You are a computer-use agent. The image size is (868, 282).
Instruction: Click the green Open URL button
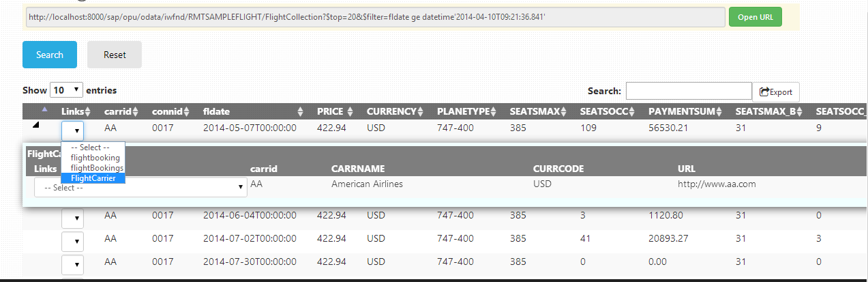755,17
